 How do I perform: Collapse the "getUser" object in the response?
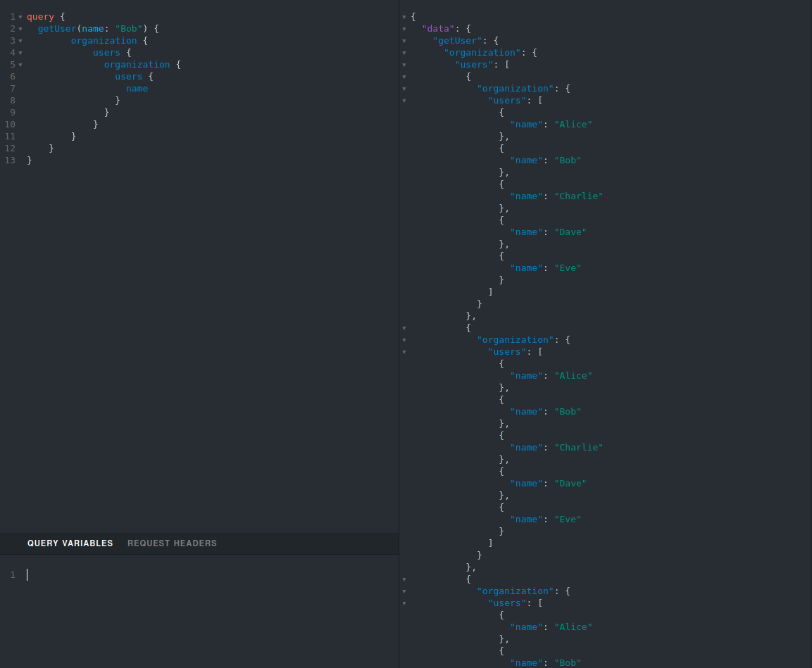point(404,40)
